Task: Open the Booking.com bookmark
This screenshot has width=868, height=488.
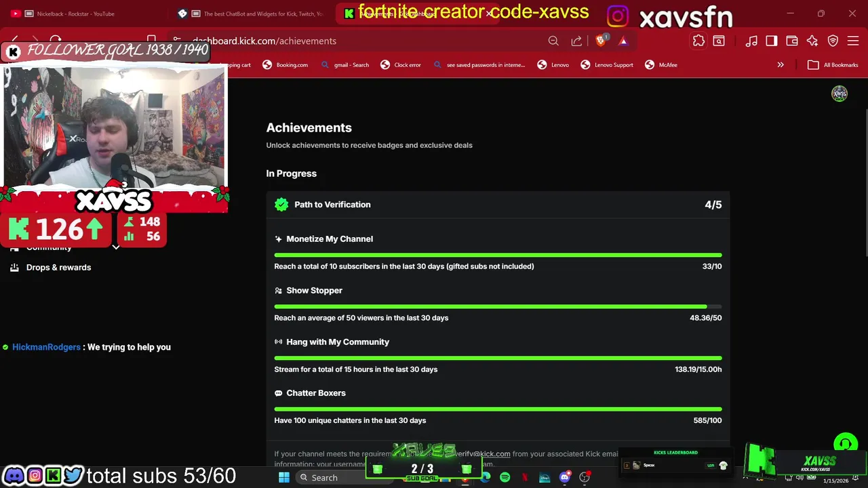Action: tap(285, 65)
